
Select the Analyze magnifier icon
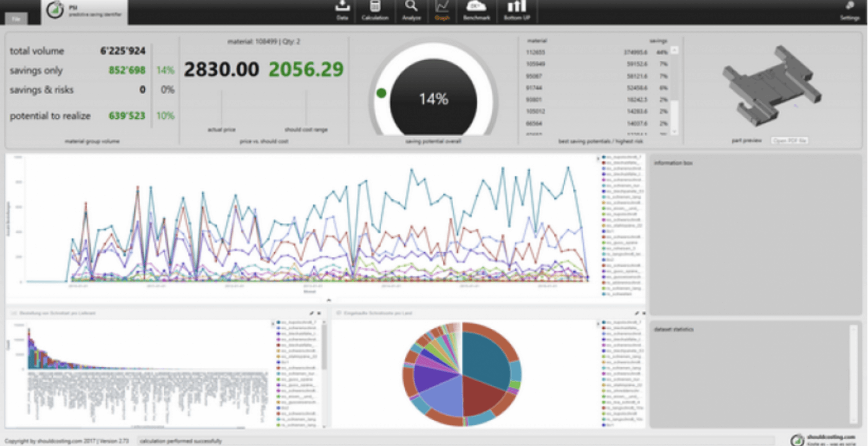click(411, 11)
